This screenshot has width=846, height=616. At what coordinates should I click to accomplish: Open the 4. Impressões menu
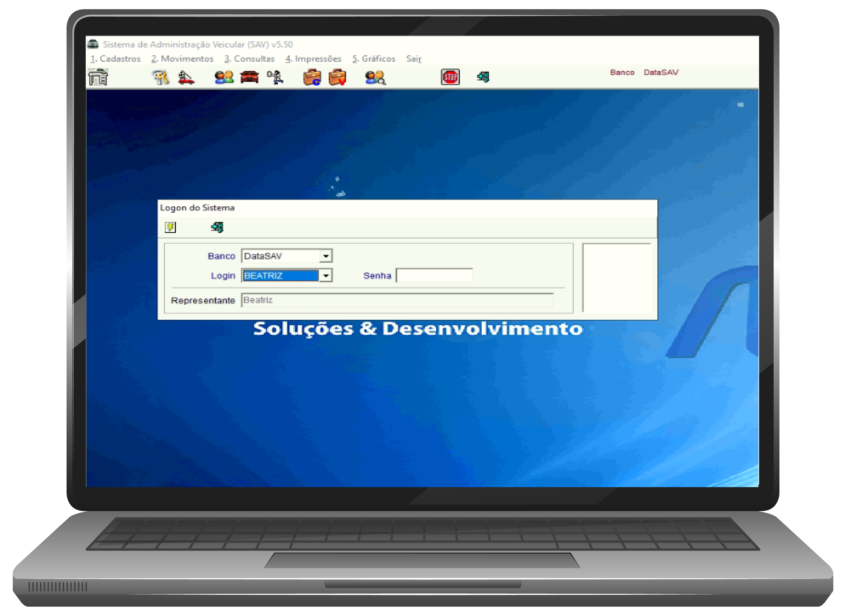[313, 59]
